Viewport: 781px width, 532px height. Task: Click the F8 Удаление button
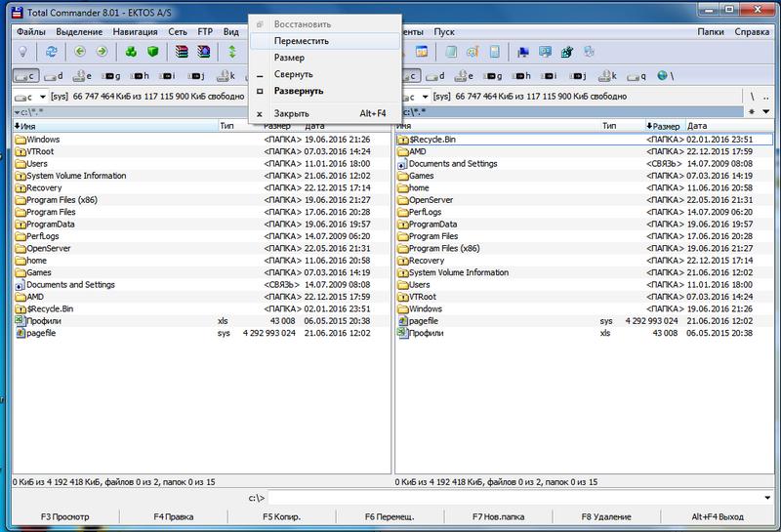606,516
